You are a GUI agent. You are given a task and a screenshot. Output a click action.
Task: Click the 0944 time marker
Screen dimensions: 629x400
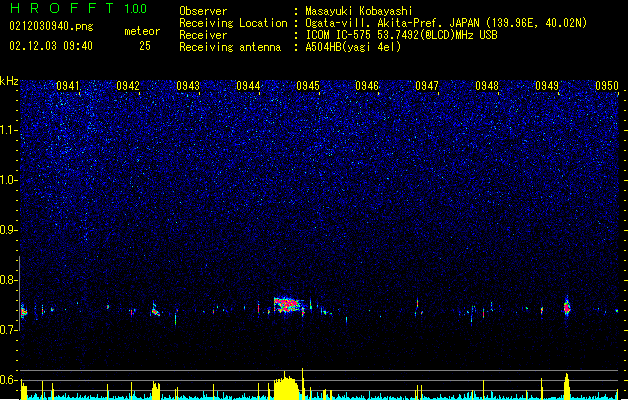point(248,86)
